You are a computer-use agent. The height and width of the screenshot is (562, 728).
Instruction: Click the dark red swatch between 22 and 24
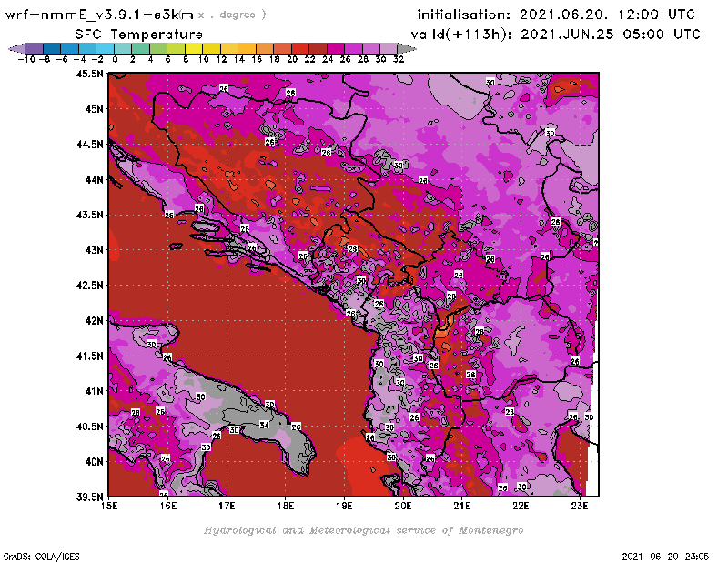[x=318, y=49]
